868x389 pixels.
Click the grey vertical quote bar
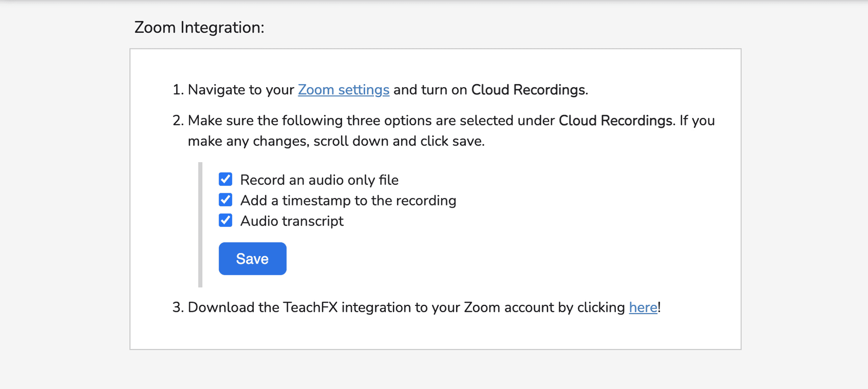(200, 225)
